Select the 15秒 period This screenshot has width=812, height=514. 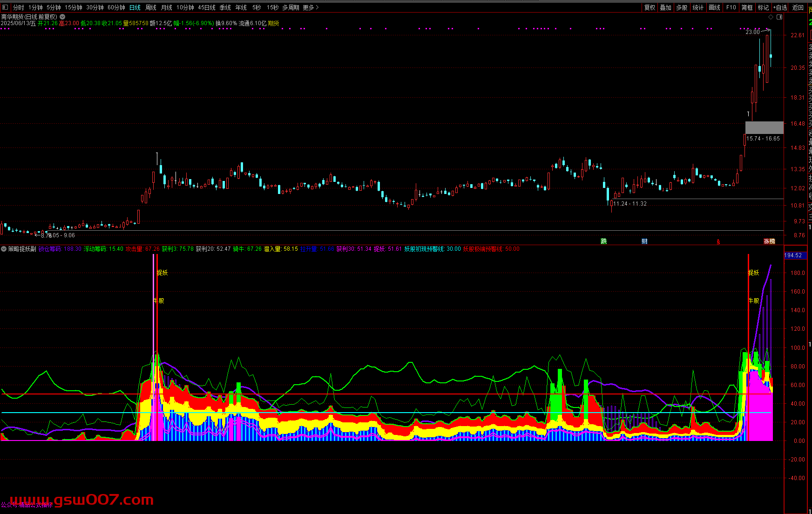coord(272,7)
